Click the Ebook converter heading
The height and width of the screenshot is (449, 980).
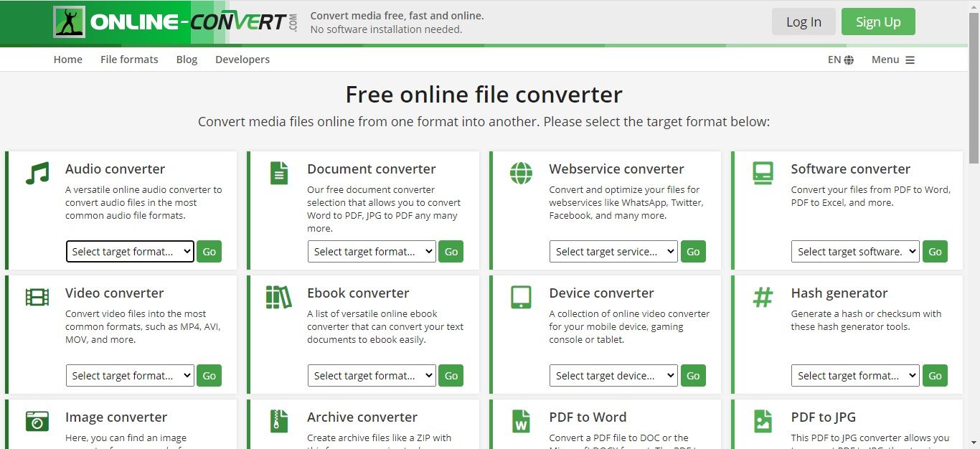(x=358, y=293)
